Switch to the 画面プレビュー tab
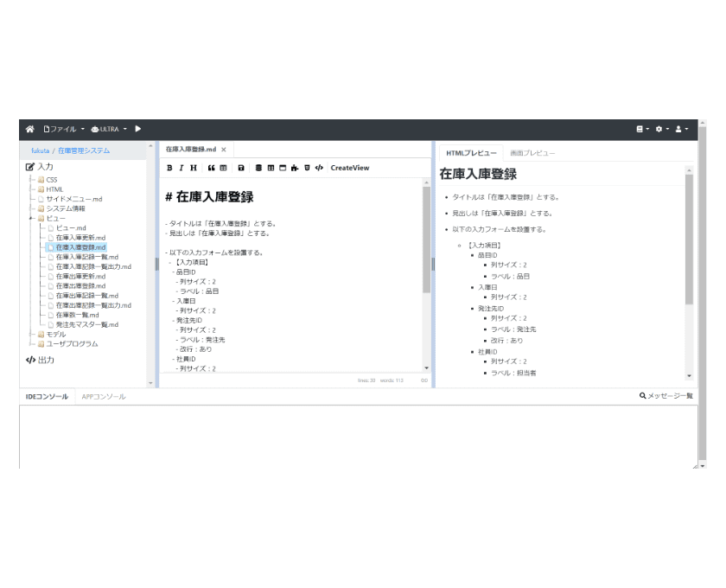 pyautogui.click(x=532, y=153)
